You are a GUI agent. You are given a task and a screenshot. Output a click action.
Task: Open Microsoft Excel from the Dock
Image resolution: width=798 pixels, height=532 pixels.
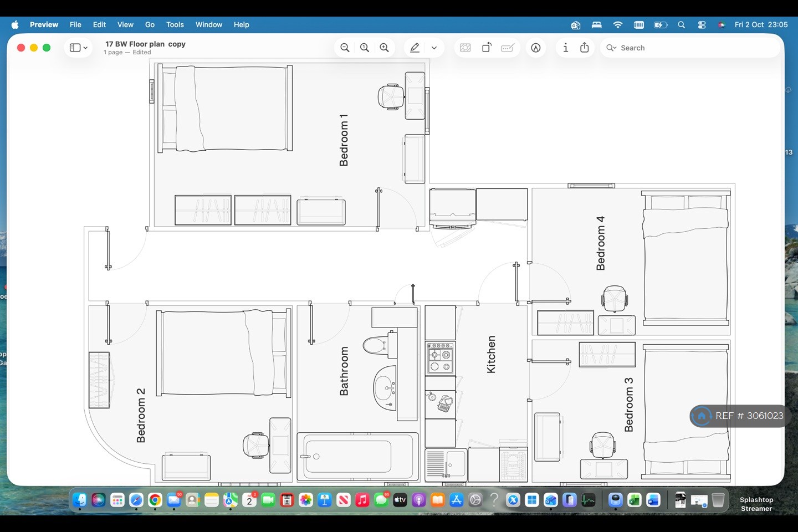tap(635, 500)
